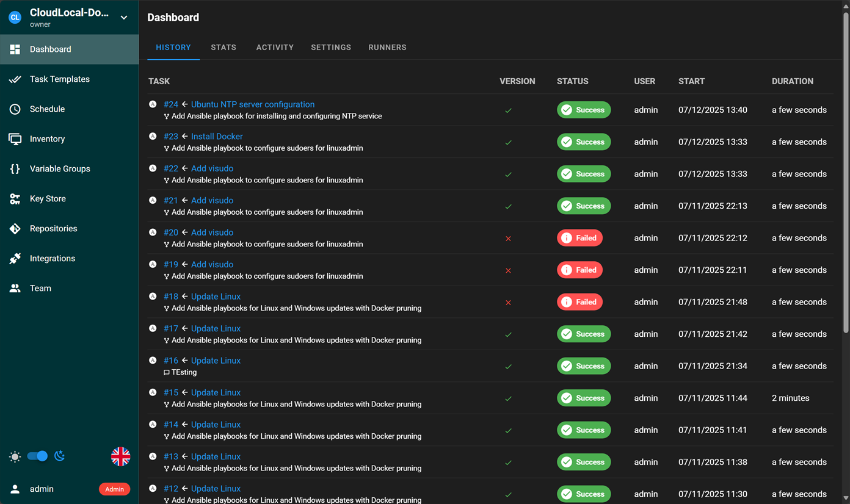The height and width of the screenshot is (504, 850).
Task: Click the Variable Groups braces icon
Action: pos(15,169)
